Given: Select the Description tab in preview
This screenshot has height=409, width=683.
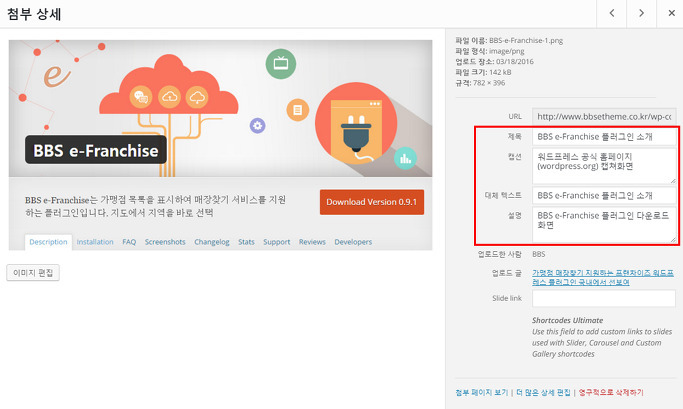Looking at the screenshot, I should (48, 242).
